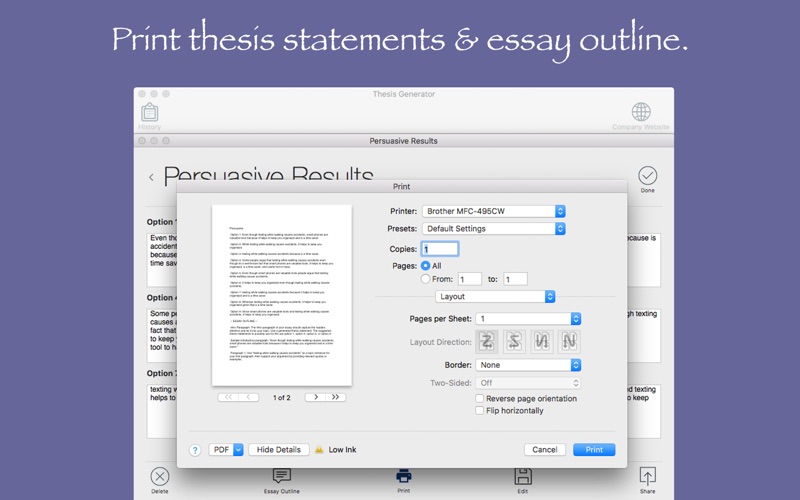Click the help question mark button
The width and height of the screenshot is (800, 500).
coord(195,450)
